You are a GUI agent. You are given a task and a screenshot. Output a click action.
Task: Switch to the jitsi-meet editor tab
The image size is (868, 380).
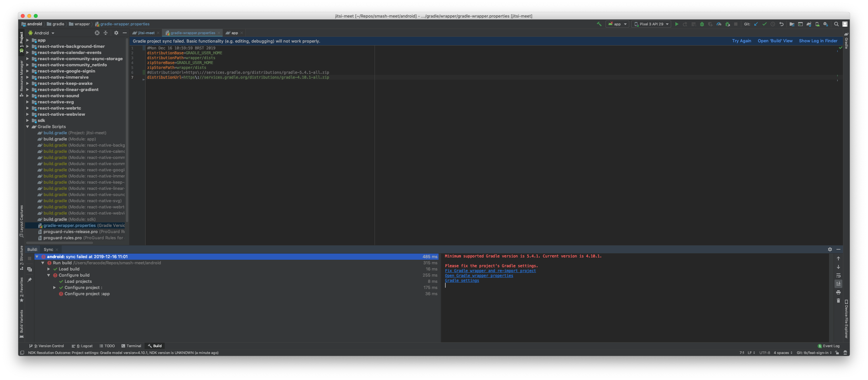[x=146, y=33]
